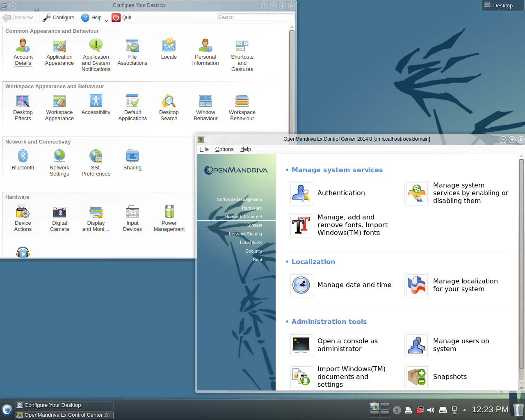Open Shortcuts and Gestures settings

242,55
